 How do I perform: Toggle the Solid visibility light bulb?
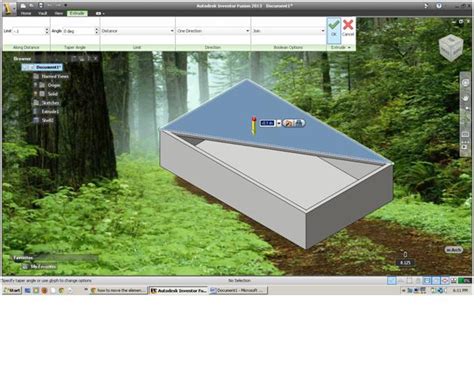(x=35, y=94)
